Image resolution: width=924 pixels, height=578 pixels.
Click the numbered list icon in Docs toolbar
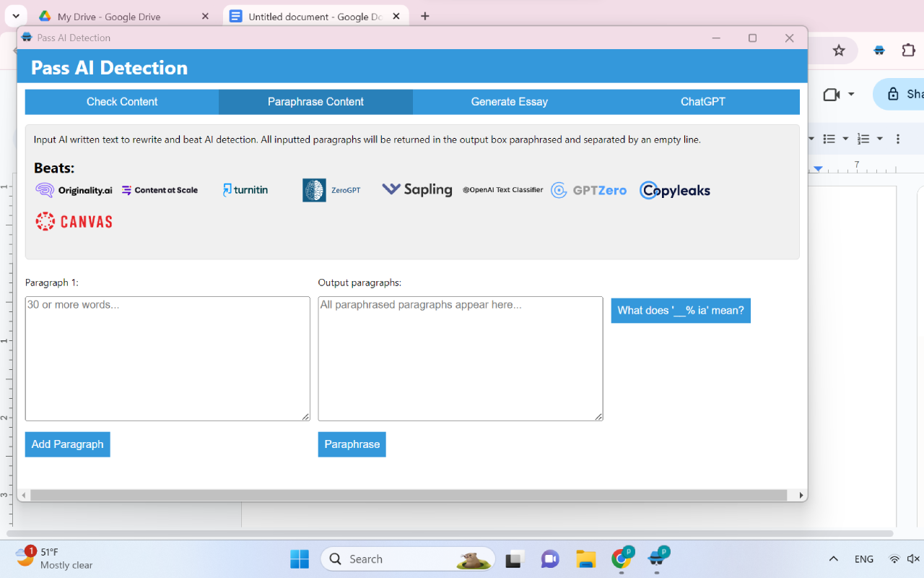(863, 139)
